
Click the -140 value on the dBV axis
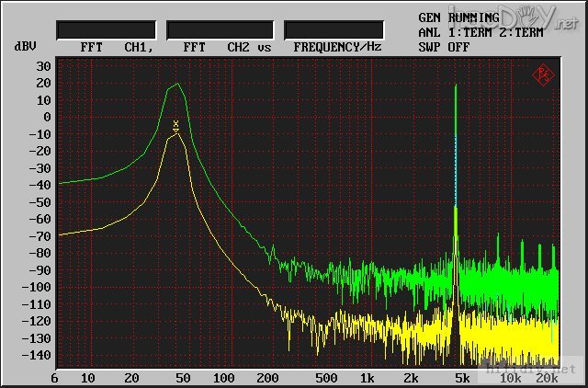37,355
